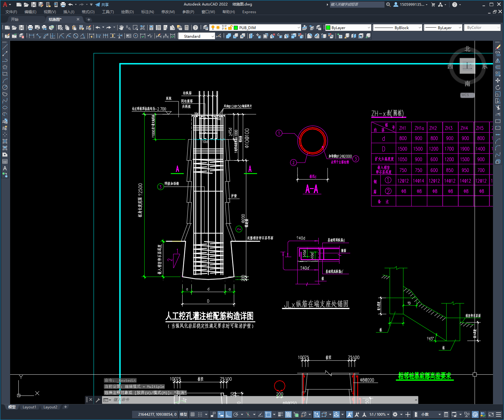Image resolution: width=504 pixels, height=420 pixels.
Task: Click the Publish icon in standard toolbar
Action: pyautogui.click(x=44, y=28)
